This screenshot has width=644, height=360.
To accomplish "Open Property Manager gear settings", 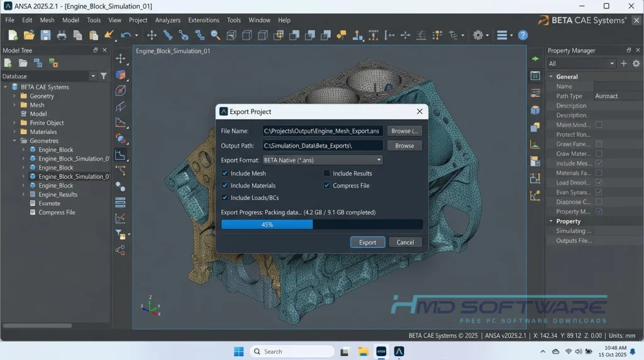I will [x=636, y=64].
